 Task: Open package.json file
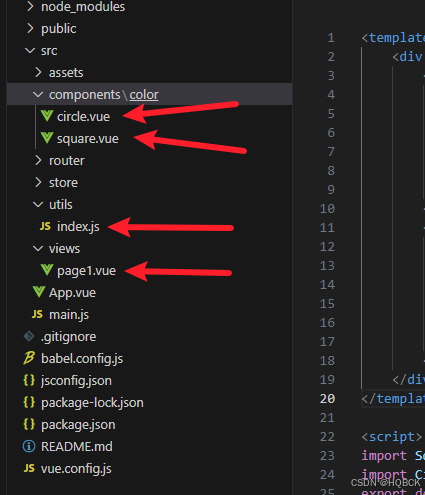(78, 425)
